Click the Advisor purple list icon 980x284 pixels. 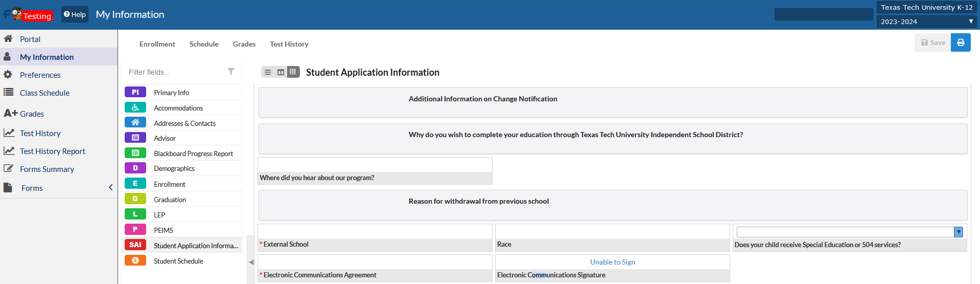135,138
